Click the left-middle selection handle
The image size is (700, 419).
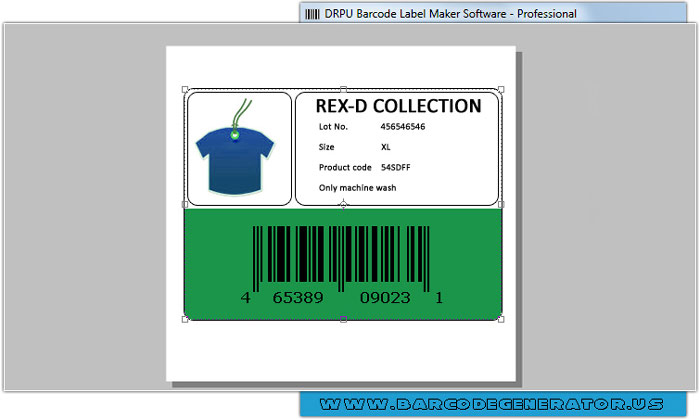tap(185, 204)
